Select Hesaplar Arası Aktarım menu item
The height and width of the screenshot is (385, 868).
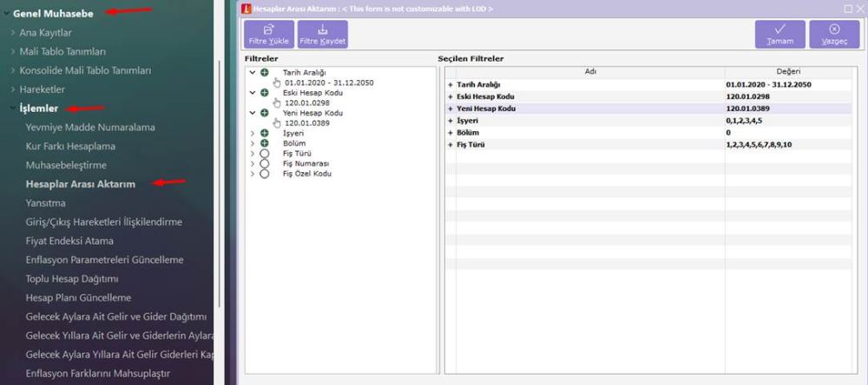[80, 184]
